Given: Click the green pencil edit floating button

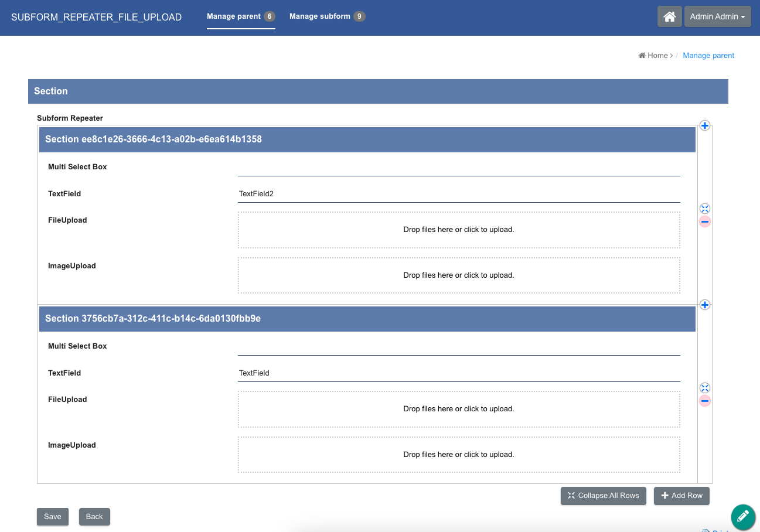Looking at the screenshot, I should (x=742, y=516).
